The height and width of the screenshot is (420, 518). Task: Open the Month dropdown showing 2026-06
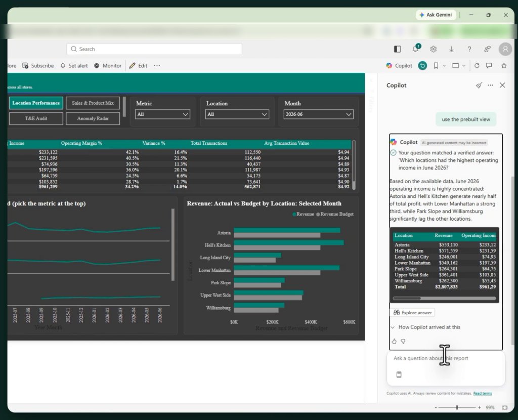[319, 114]
